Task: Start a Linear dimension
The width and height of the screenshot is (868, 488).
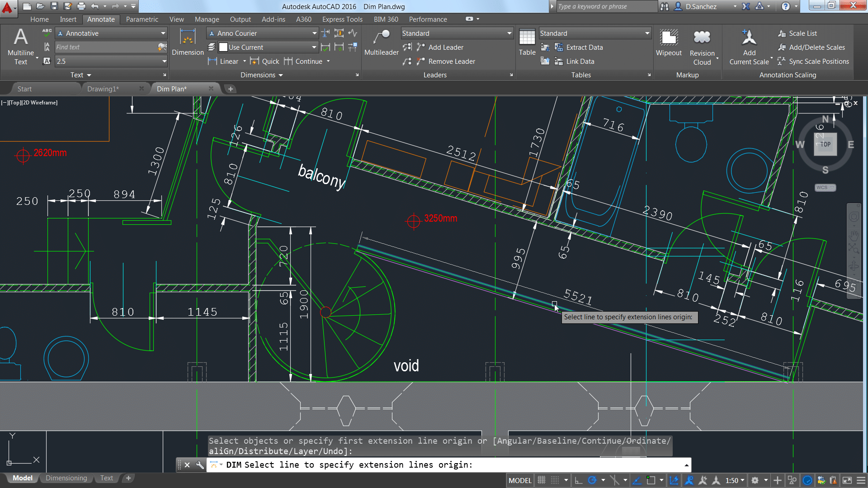Action: pos(223,61)
